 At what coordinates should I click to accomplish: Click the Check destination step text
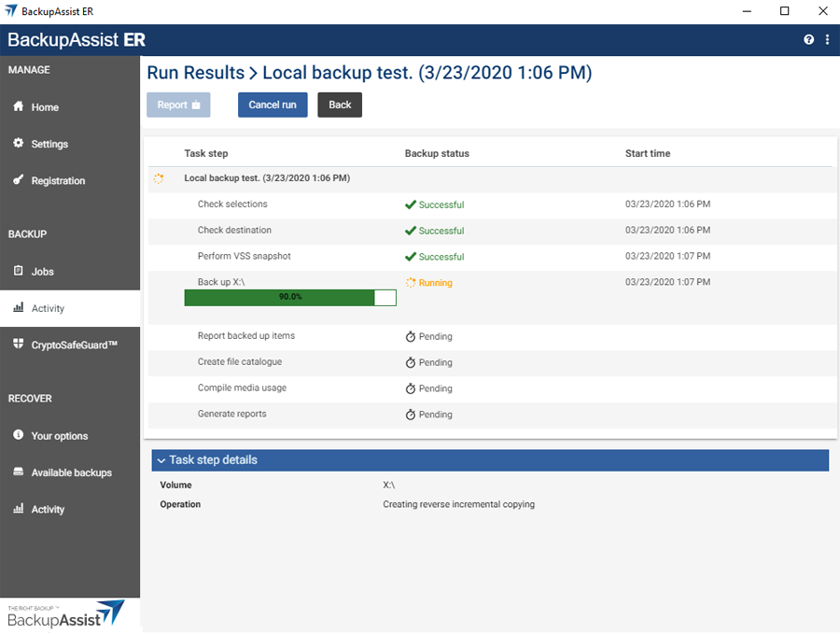point(234,230)
